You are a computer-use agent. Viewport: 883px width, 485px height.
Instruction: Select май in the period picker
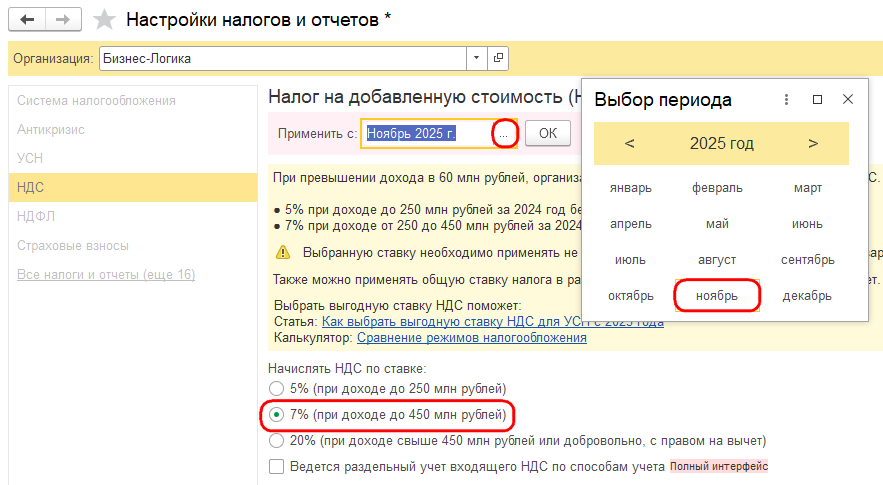pos(717,224)
